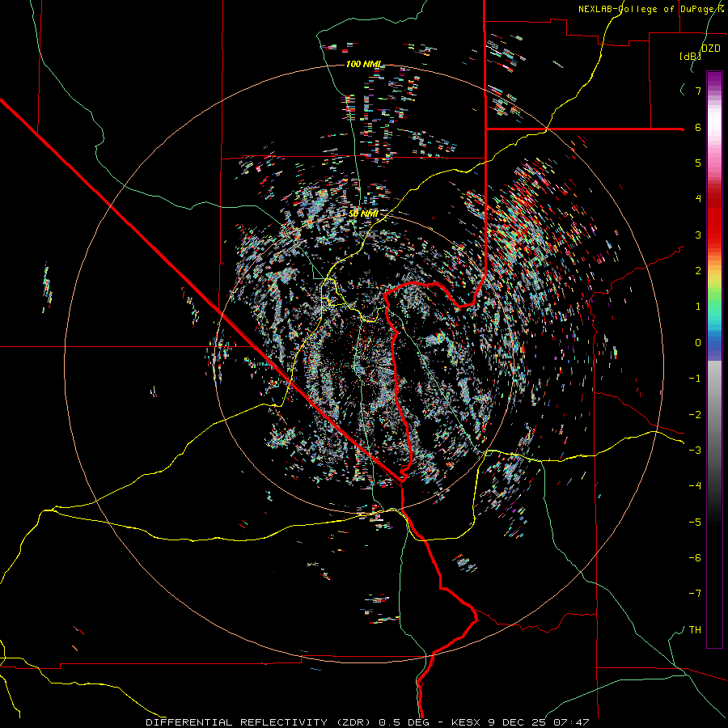Click the -7 value on color scale
The height and width of the screenshot is (728, 728).
(695, 594)
